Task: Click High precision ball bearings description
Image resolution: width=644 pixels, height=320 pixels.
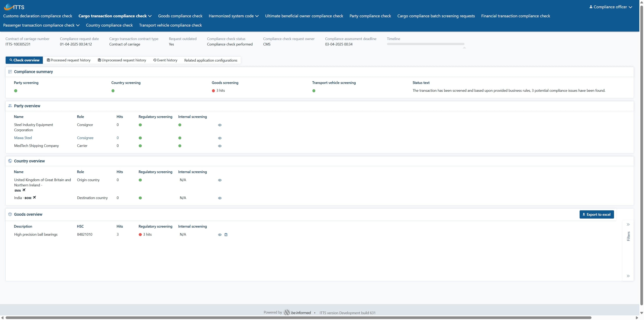Action: tap(36, 234)
